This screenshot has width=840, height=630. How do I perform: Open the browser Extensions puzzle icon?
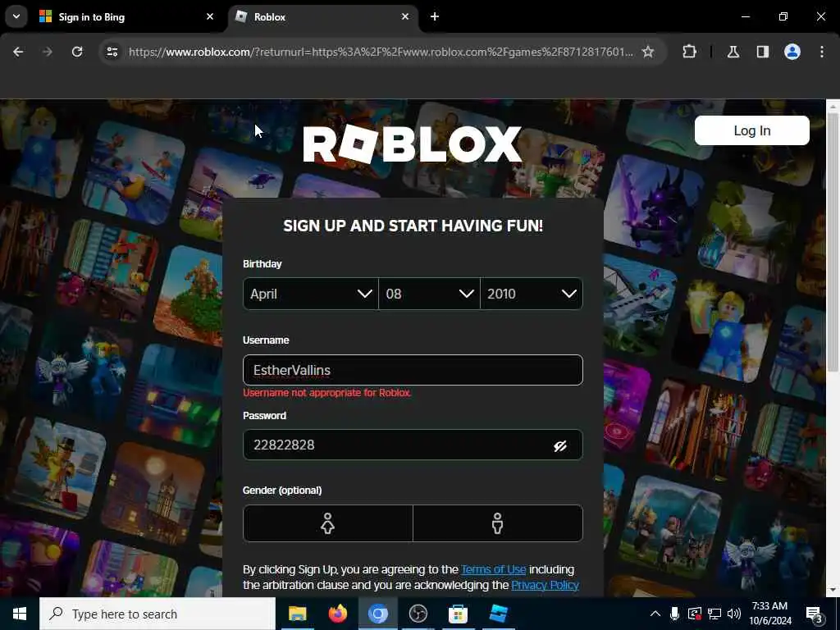pos(689,52)
